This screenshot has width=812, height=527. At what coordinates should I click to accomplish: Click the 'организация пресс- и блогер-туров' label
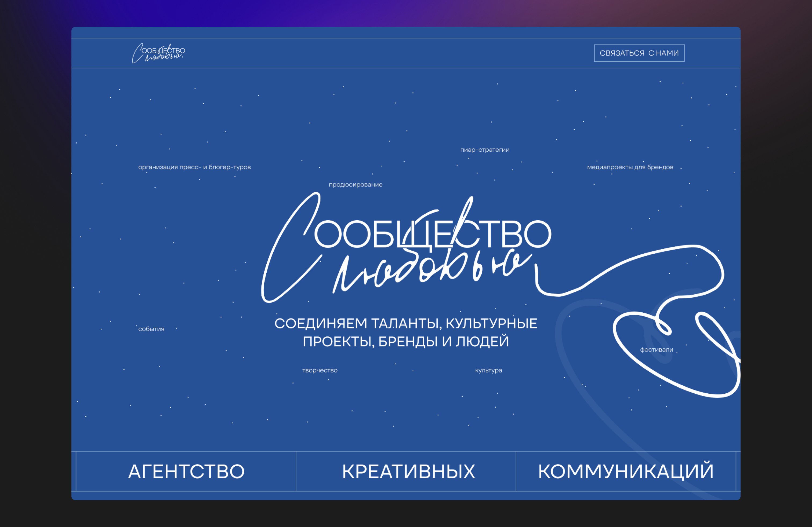point(194,167)
